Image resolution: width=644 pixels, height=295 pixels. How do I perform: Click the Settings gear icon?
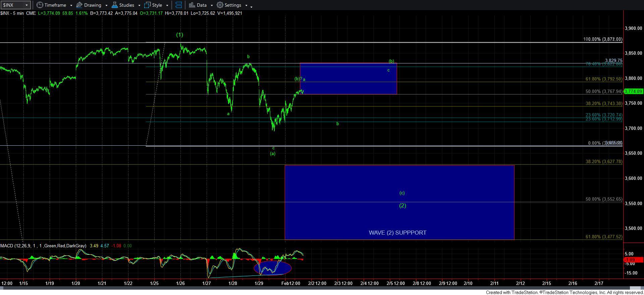click(x=220, y=5)
